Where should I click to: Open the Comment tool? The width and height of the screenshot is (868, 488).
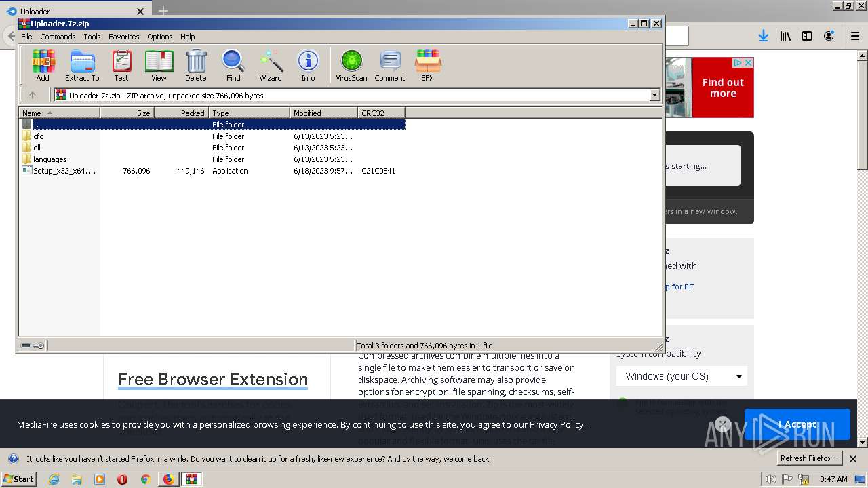(x=390, y=66)
